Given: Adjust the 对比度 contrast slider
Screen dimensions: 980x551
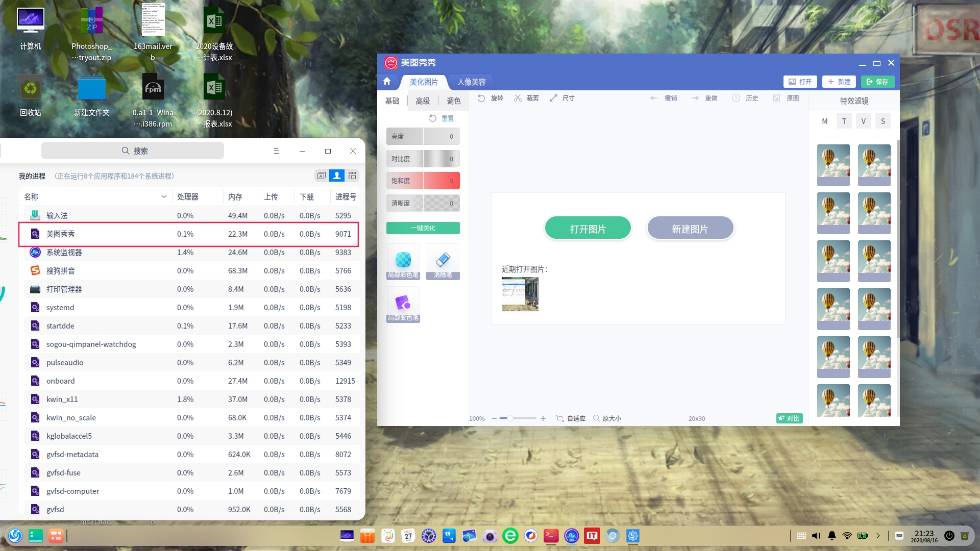Looking at the screenshot, I should (423, 159).
